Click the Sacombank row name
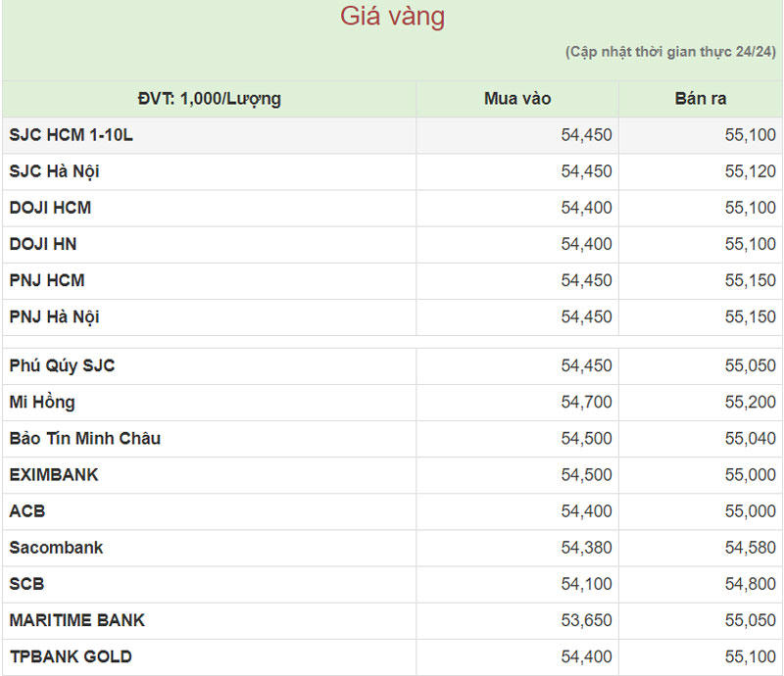The image size is (784, 676). pos(56,547)
